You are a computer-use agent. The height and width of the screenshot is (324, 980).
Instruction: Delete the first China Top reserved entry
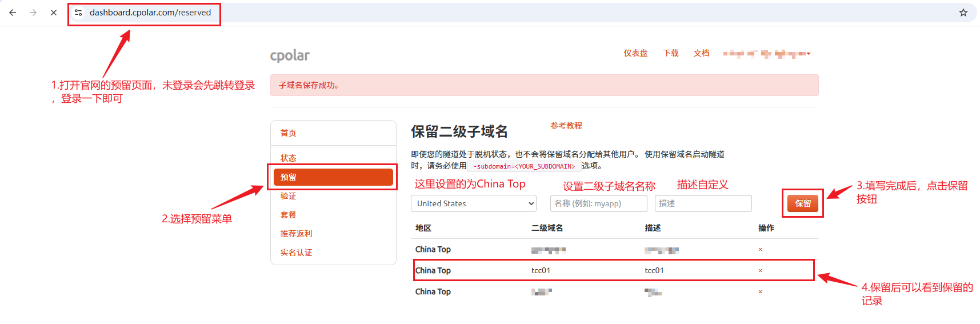760,250
